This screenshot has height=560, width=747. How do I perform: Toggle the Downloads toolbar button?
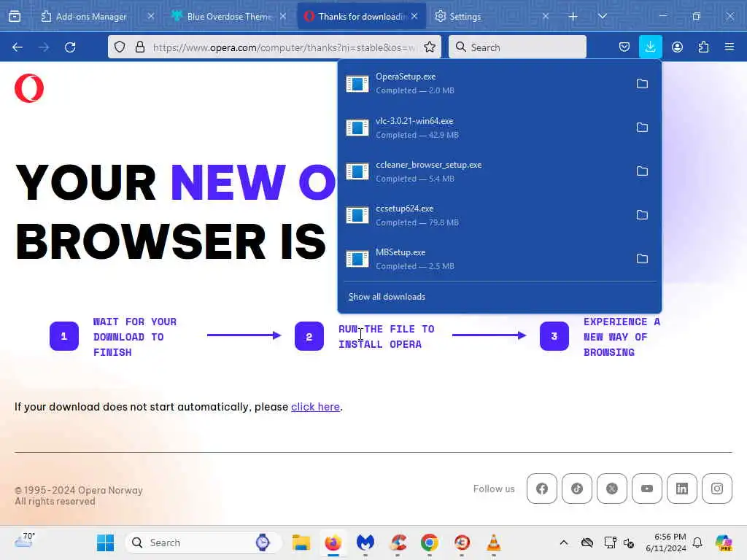650,47
